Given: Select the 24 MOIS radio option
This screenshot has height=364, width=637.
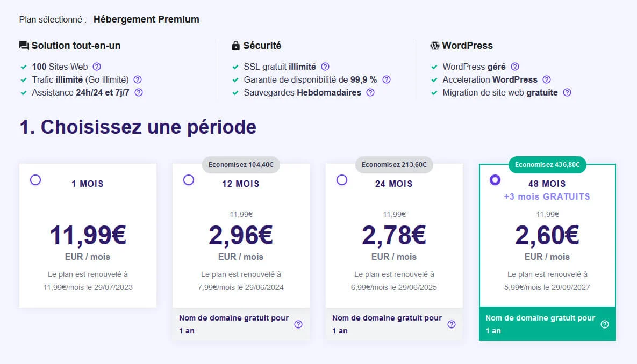Looking at the screenshot, I should pos(342,180).
